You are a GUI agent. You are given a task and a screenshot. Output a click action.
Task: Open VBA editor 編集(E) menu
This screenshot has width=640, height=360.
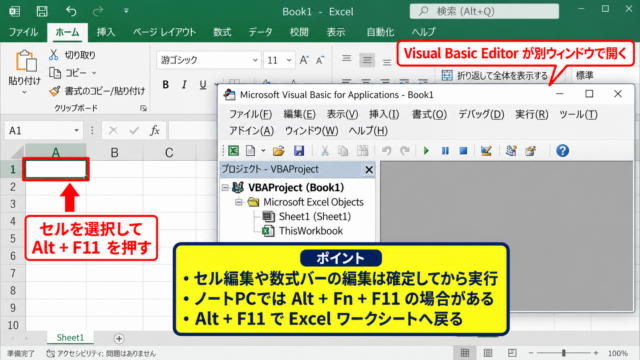300,114
